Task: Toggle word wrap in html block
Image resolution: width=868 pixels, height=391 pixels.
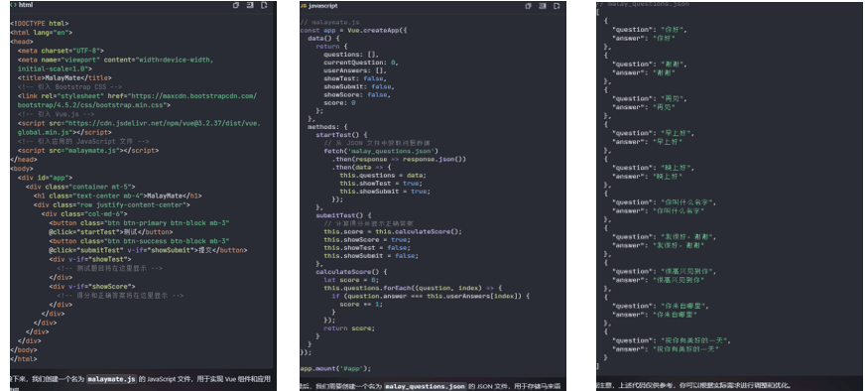Action: pyautogui.click(x=250, y=5)
